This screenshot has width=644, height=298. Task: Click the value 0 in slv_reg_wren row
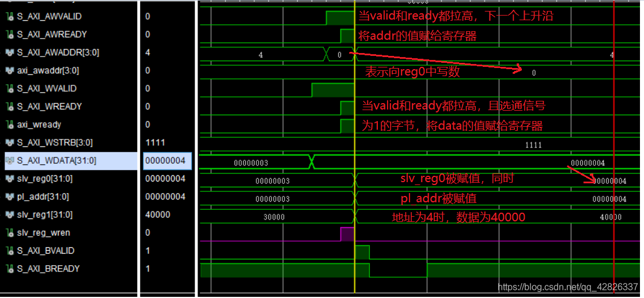[x=148, y=233]
